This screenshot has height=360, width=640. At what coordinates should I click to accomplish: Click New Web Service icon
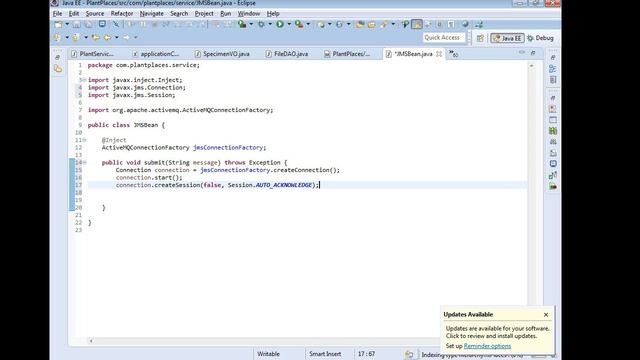(339, 24)
